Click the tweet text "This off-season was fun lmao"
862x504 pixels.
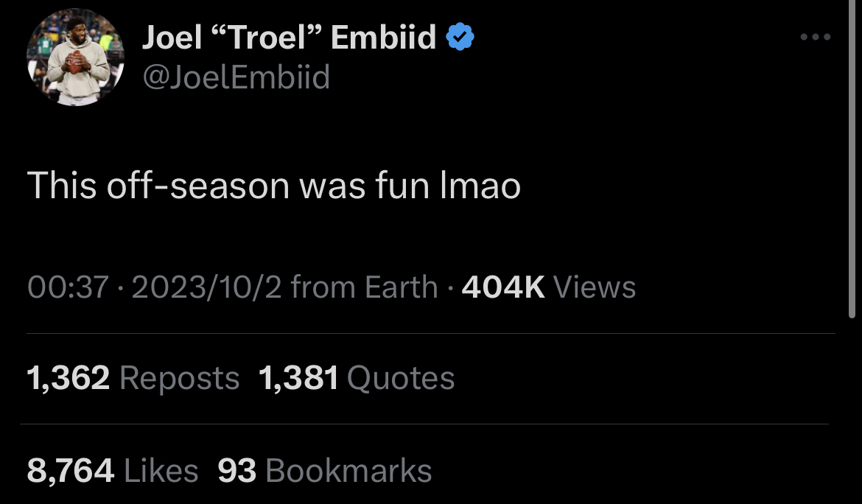click(274, 186)
